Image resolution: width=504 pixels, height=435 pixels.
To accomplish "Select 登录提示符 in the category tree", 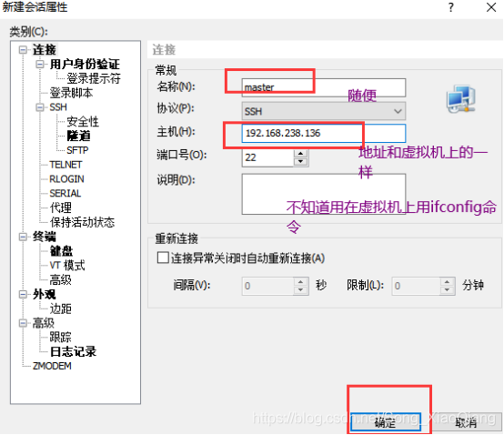I will [94, 78].
